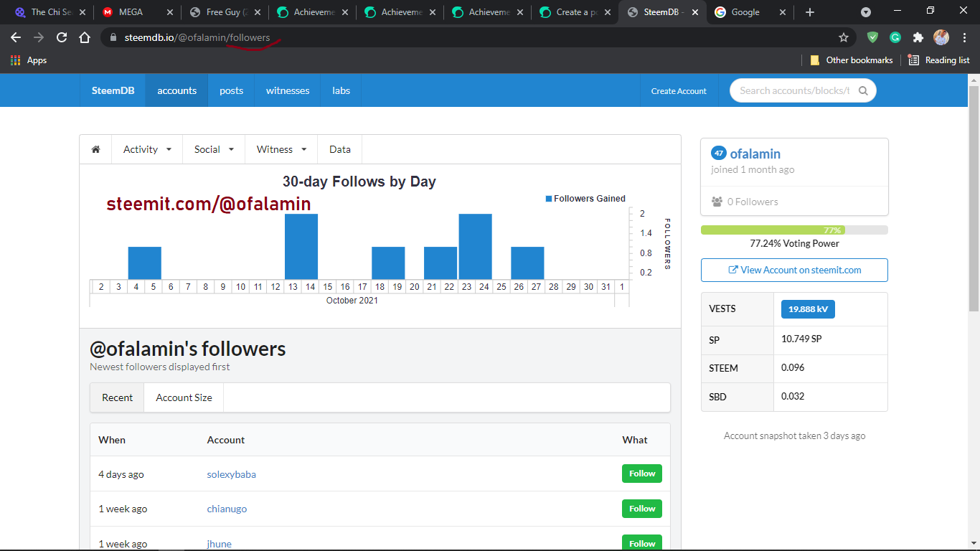
Task: Go back to the previous page
Action: (x=16, y=37)
